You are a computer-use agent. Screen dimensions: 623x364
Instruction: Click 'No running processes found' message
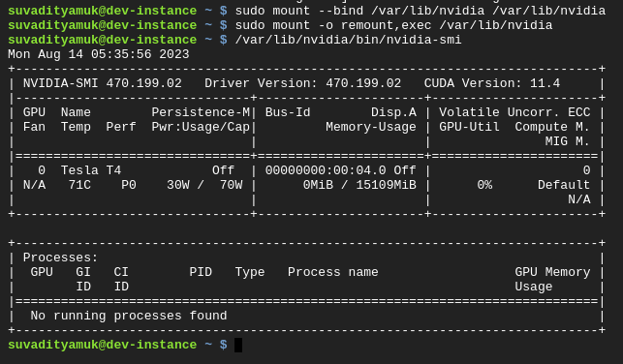(x=129, y=316)
